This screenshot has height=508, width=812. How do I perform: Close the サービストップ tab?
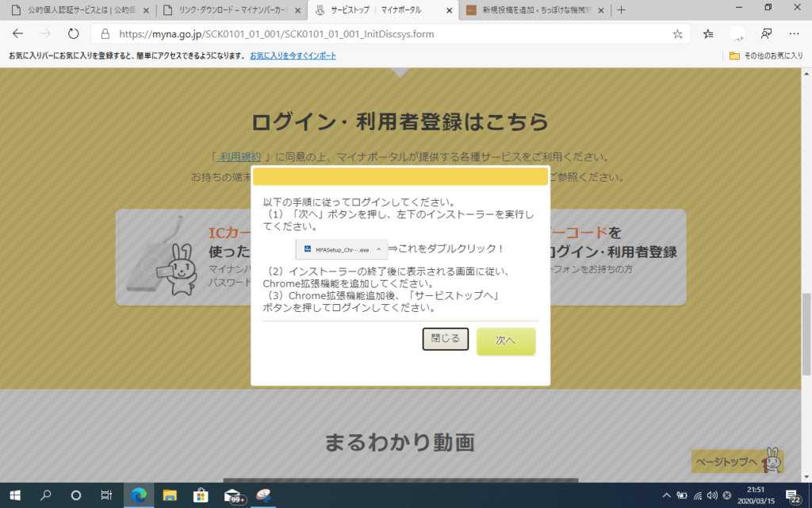[x=449, y=10]
